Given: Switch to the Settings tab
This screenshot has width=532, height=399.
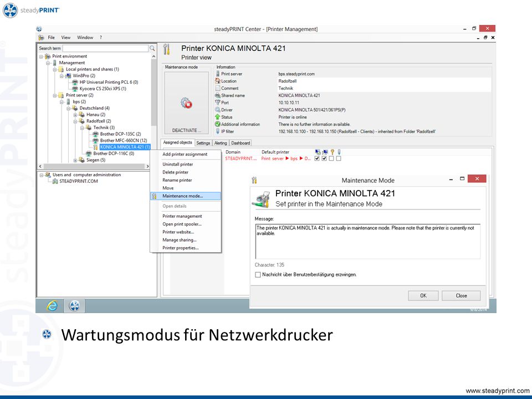Looking at the screenshot, I should (x=203, y=143).
